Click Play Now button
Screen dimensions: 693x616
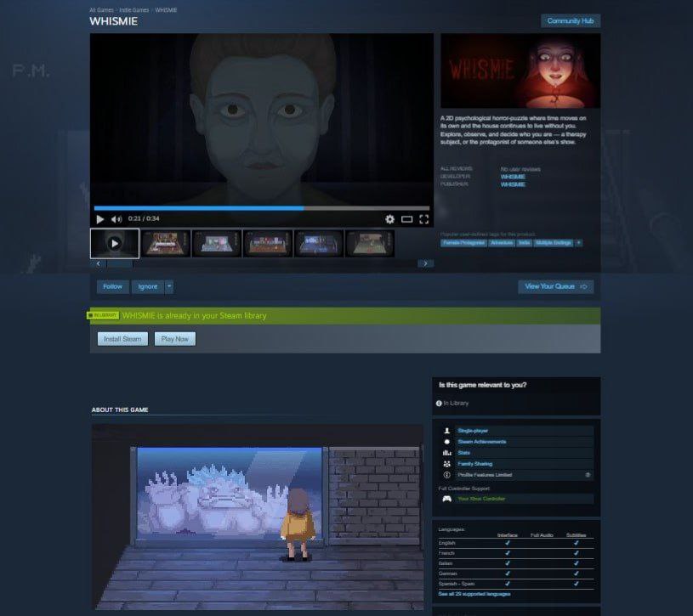pyautogui.click(x=174, y=339)
